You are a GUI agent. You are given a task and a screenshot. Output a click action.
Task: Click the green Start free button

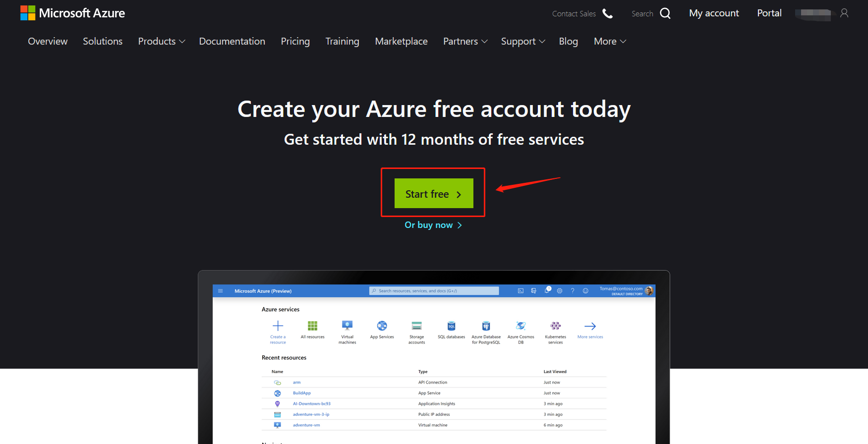pyautogui.click(x=434, y=194)
